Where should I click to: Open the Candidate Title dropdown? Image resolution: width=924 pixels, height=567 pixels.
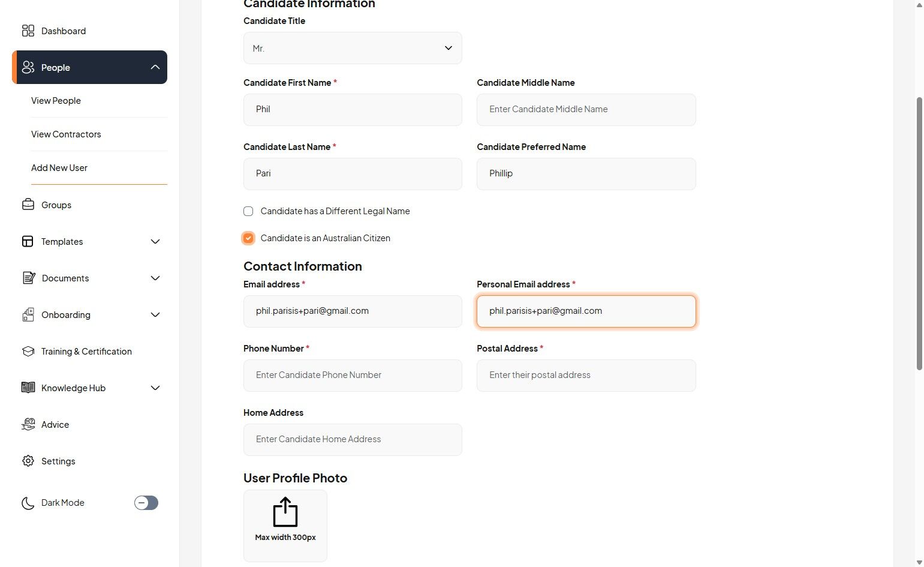click(x=353, y=48)
